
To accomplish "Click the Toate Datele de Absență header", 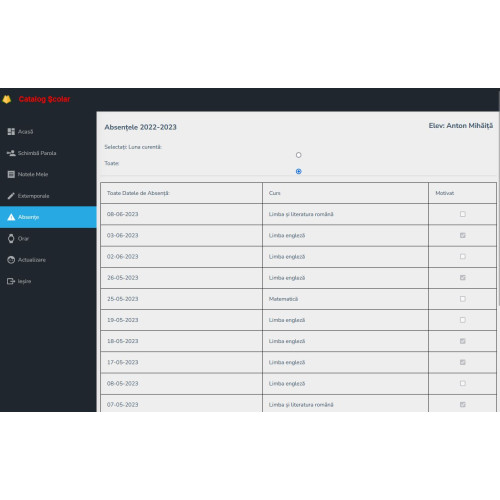I will 138,193.
